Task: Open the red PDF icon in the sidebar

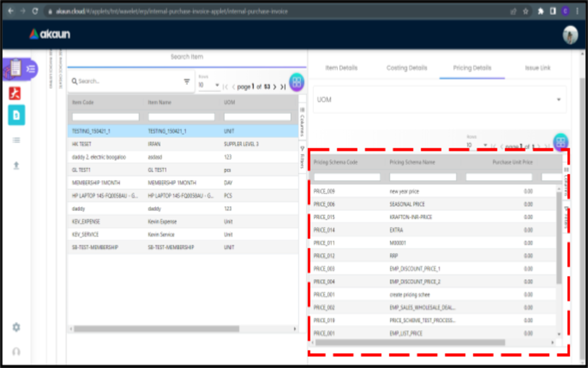Action: 15,93
